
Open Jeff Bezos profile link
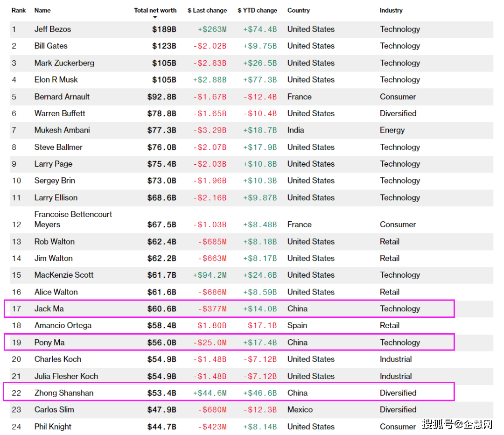pyautogui.click(x=53, y=29)
